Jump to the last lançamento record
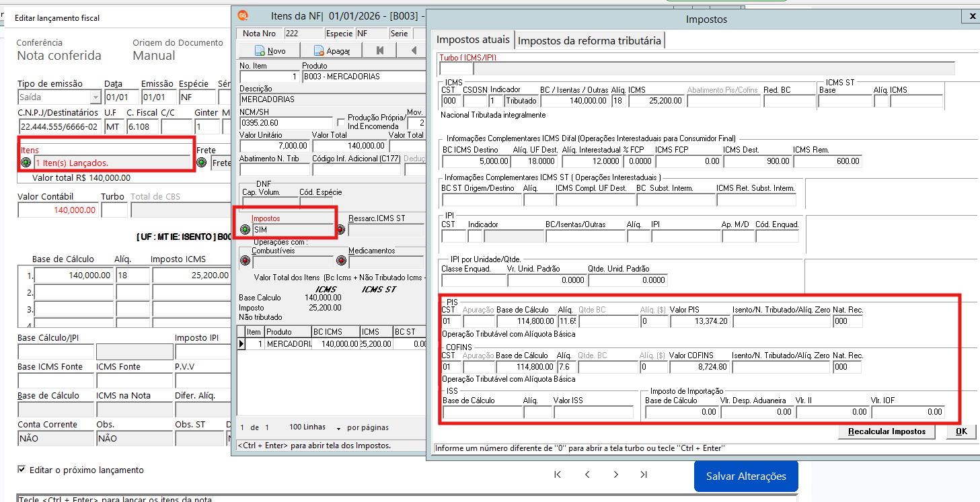The width and height of the screenshot is (980, 502). coord(644,474)
